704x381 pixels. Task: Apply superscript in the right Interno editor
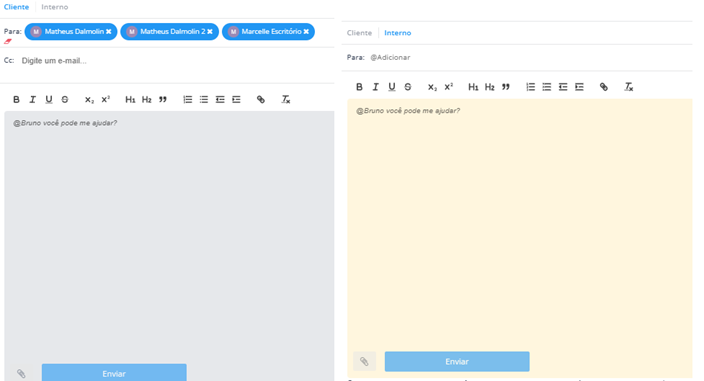449,87
